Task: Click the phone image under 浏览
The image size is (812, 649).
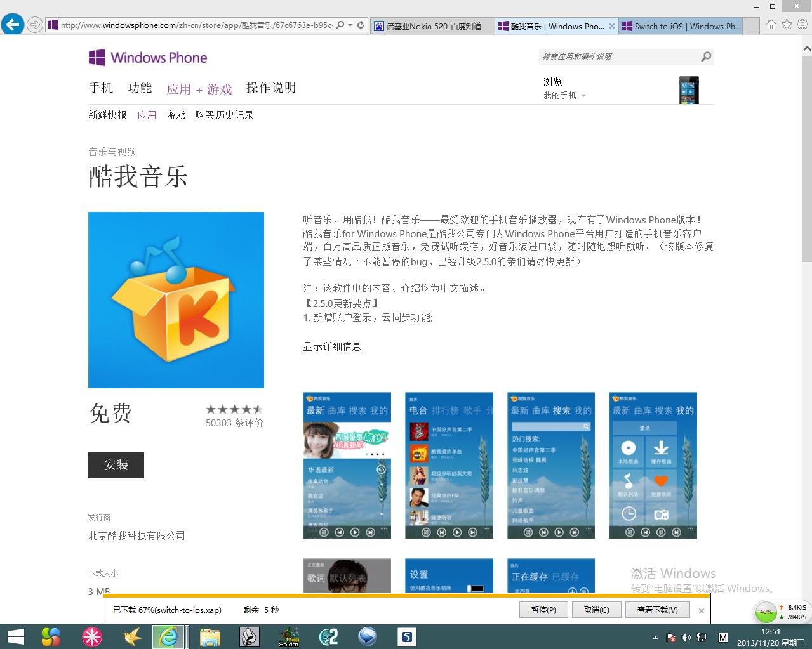Action: click(689, 90)
